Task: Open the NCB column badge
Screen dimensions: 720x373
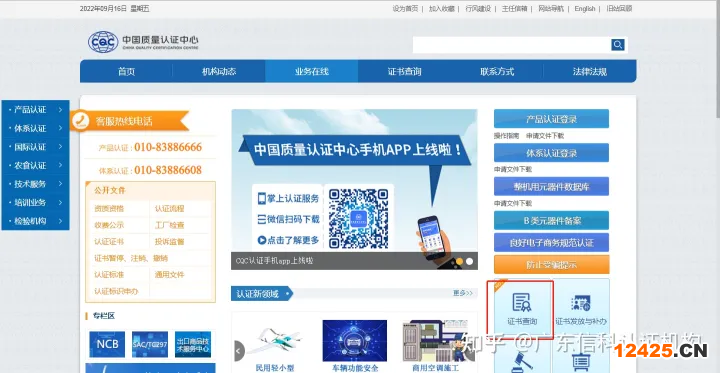Action: [107, 344]
